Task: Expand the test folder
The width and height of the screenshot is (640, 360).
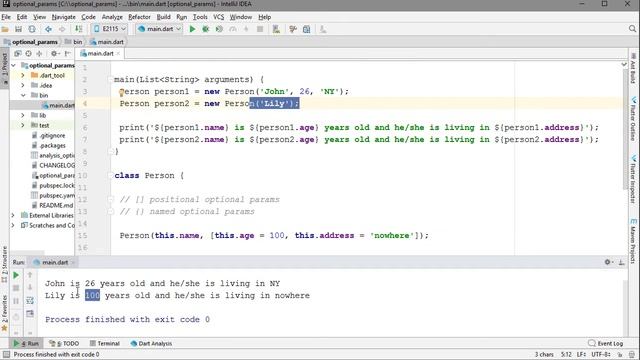Action: [23, 125]
